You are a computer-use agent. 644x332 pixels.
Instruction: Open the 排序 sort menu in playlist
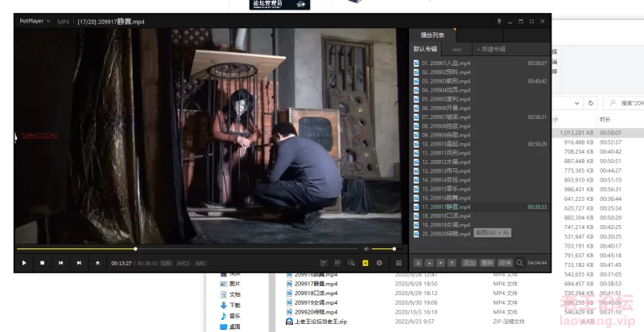(505, 263)
